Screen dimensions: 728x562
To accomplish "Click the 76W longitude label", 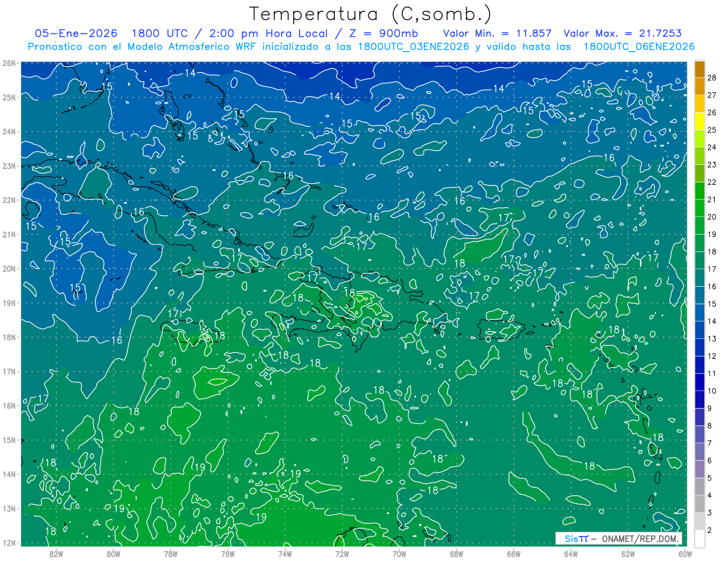I will coord(228,553).
